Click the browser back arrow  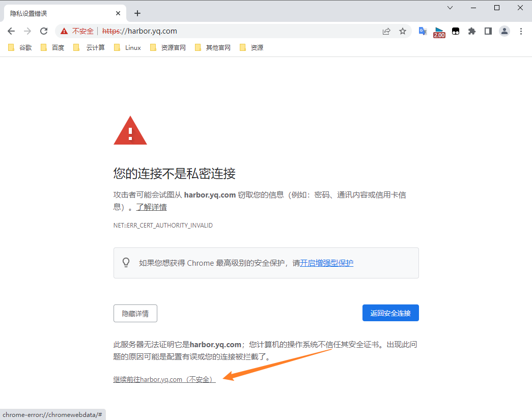tap(11, 31)
